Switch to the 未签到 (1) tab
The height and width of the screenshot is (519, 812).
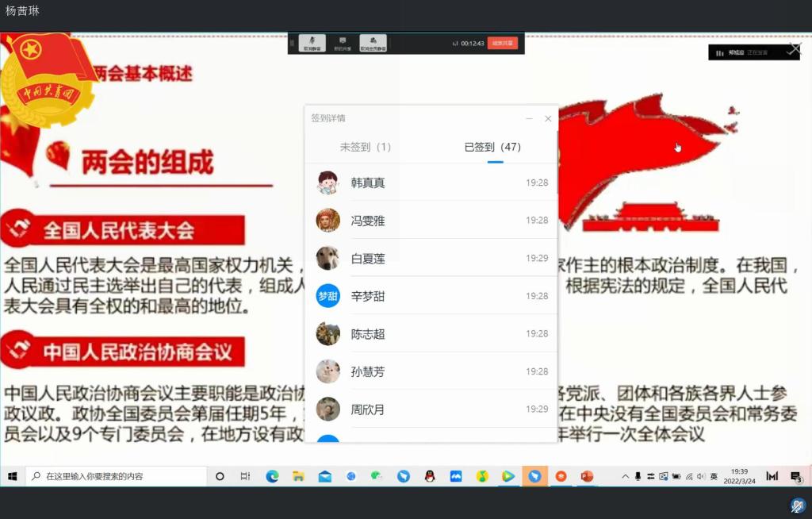coord(366,147)
